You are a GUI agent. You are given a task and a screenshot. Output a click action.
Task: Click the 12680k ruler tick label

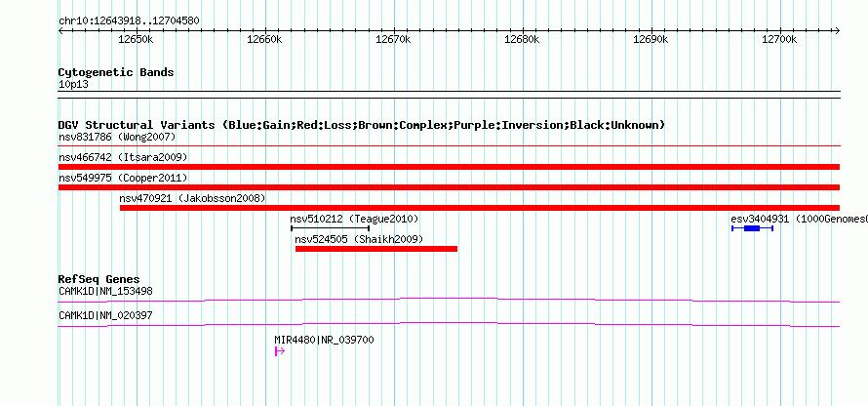[x=523, y=39]
